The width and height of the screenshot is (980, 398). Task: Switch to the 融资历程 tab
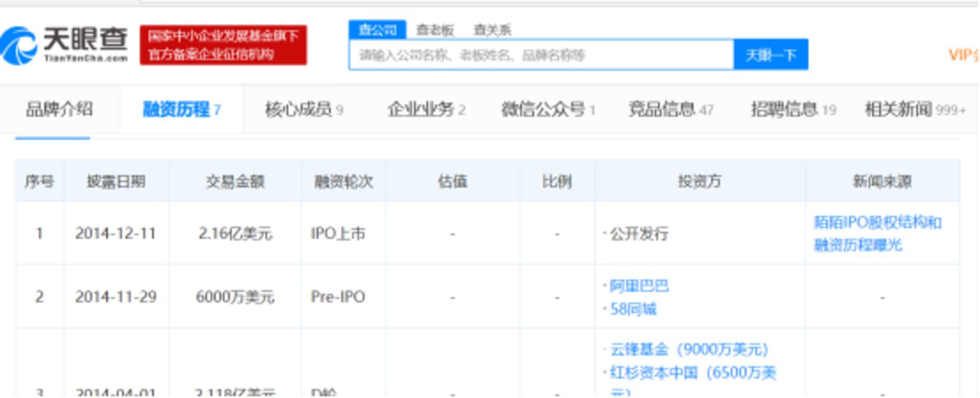[x=182, y=109]
